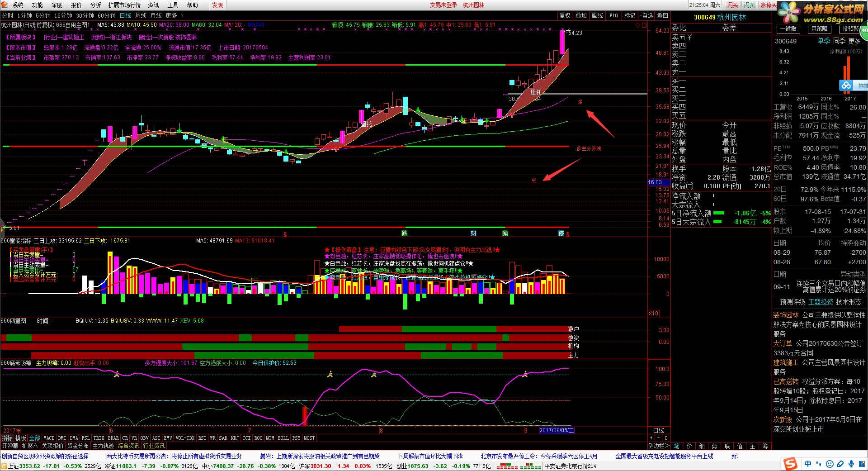Viewport: 868px width, 471px height.
Task: Select MACD indicator tab
Action: pos(49,438)
